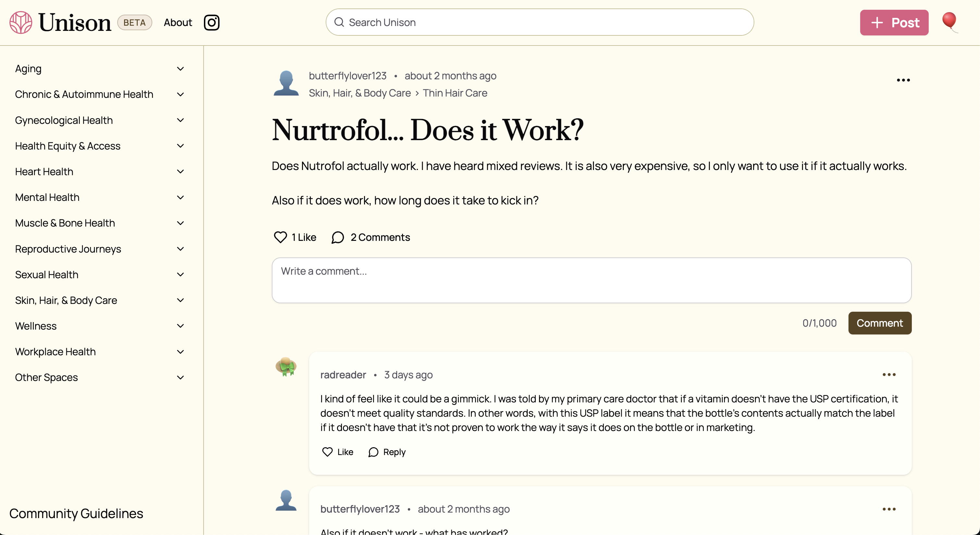Open the Instagram icon link
This screenshot has width=980, height=535.
tap(211, 22)
